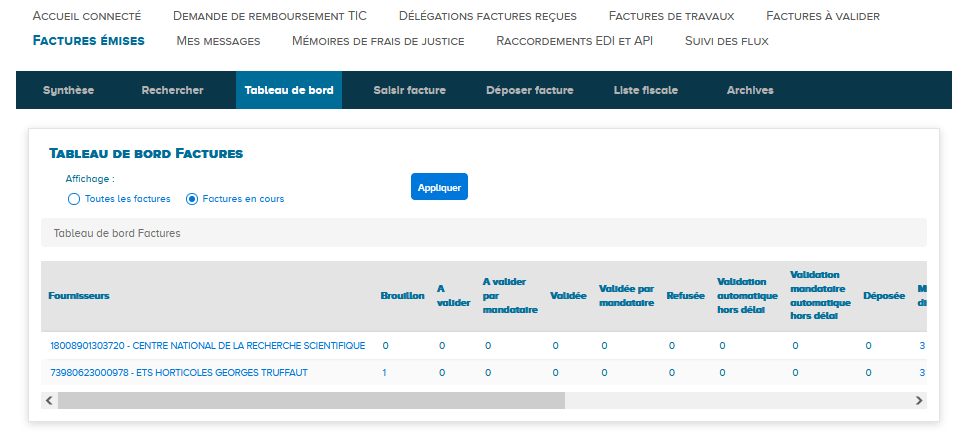Open ETS Horticoles Georges Truffaut supplier link
The height and width of the screenshot is (443, 973).
pyautogui.click(x=179, y=373)
